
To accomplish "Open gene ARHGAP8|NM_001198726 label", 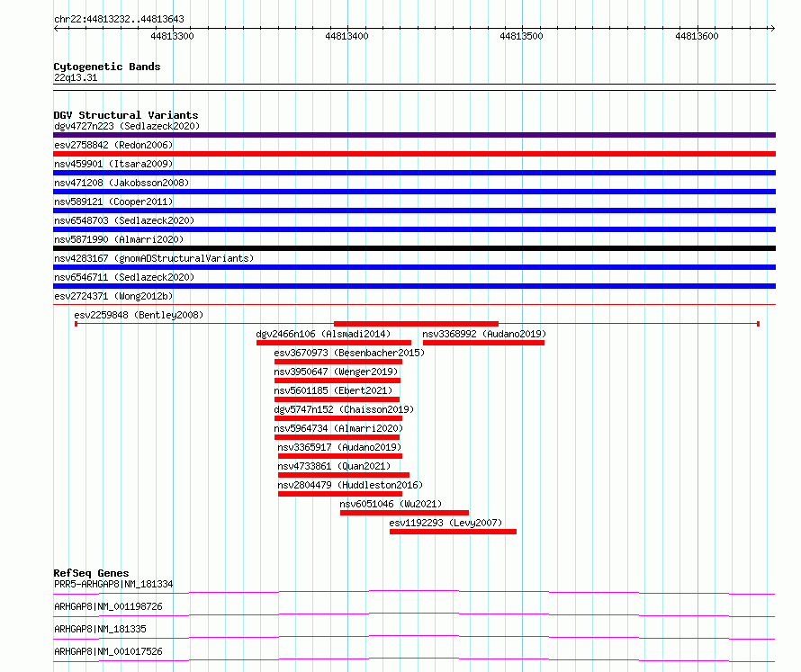I will 108,606.
